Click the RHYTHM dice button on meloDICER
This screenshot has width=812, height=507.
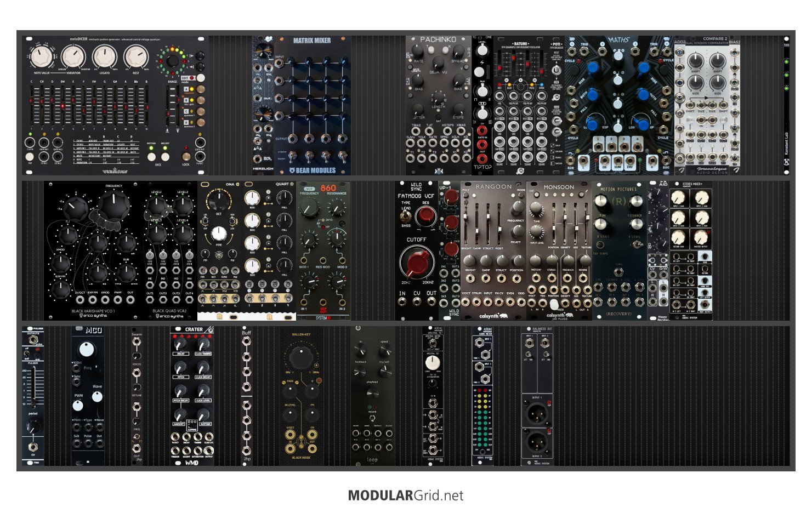pyautogui.click(x=151, y=157)
